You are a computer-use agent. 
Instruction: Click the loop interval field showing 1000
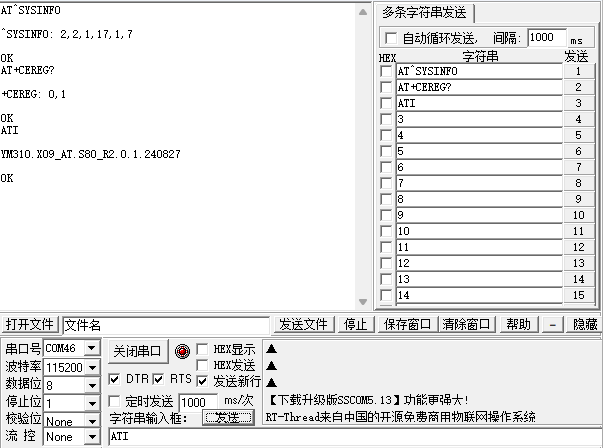click(x=547, y=38)
